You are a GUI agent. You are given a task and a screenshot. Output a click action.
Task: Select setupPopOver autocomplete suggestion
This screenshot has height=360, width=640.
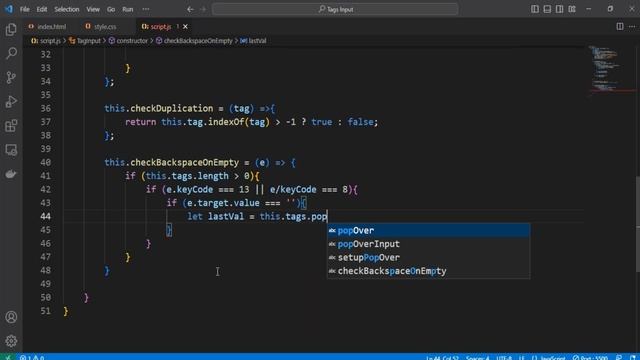pyautogui.click(x=429, y=258)
